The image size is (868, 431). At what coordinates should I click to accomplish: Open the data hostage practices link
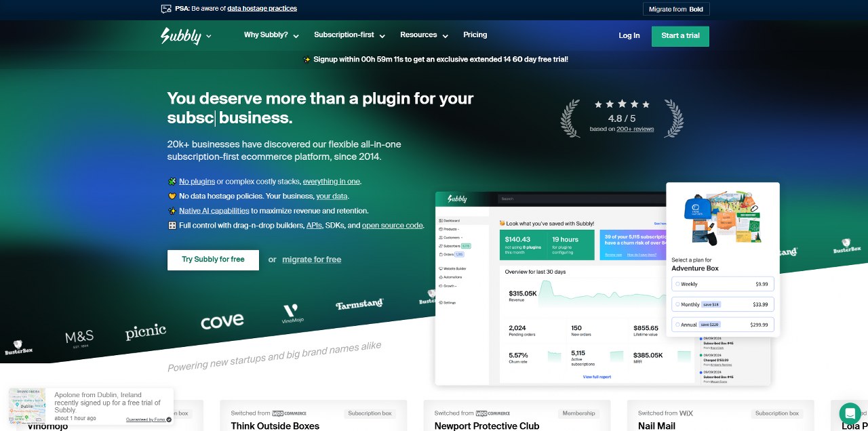pos(262,9)
